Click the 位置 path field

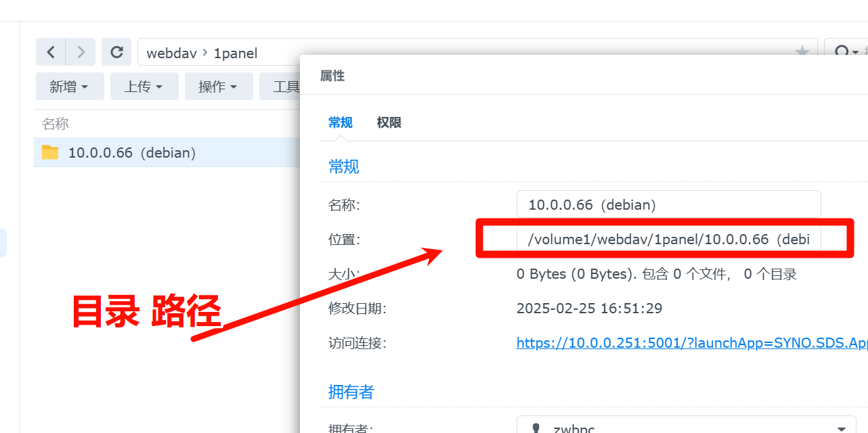668,240
